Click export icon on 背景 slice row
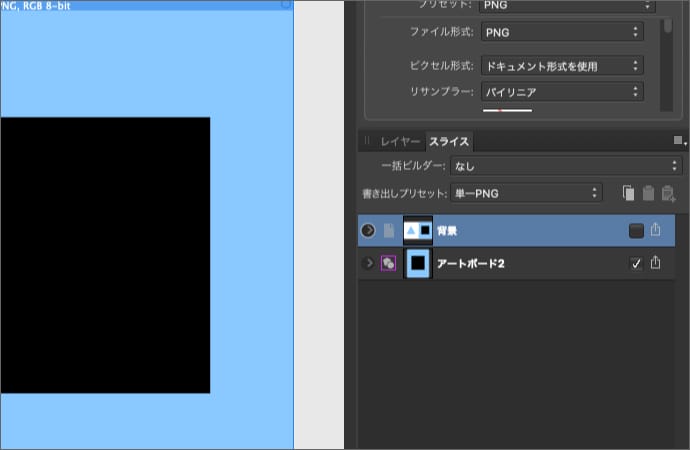690x450 pixels. pos(656,230)
